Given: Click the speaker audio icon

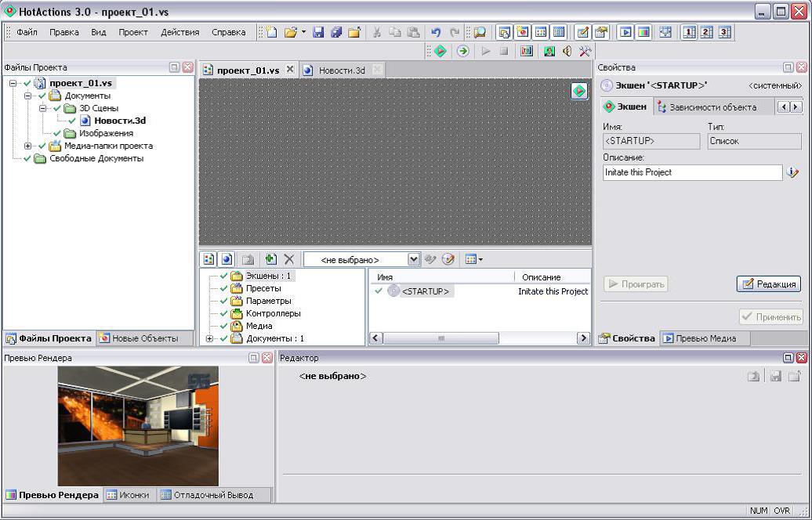Looking at the screenshot, I should pos(567,51).
